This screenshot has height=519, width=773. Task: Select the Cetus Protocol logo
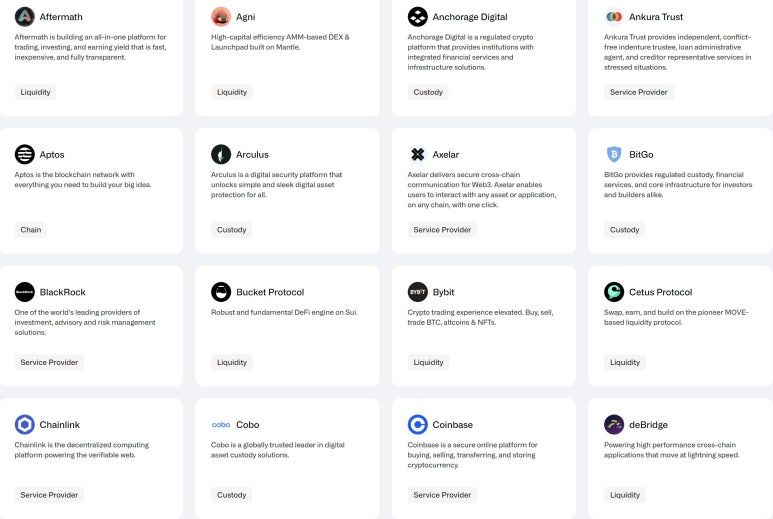[x=614, y=292]
